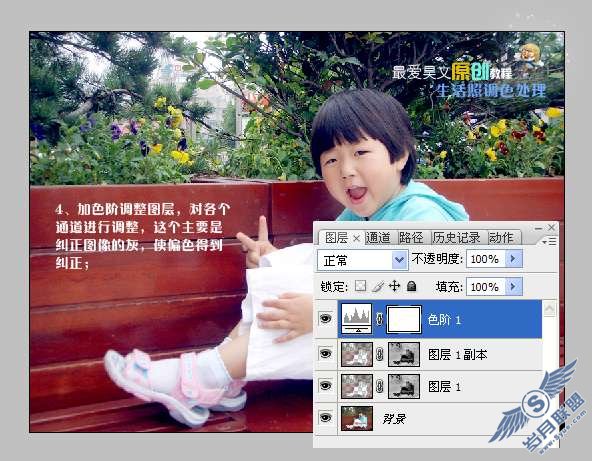
Task: Toggle lock all padlock icon
Action: [412, 286]
